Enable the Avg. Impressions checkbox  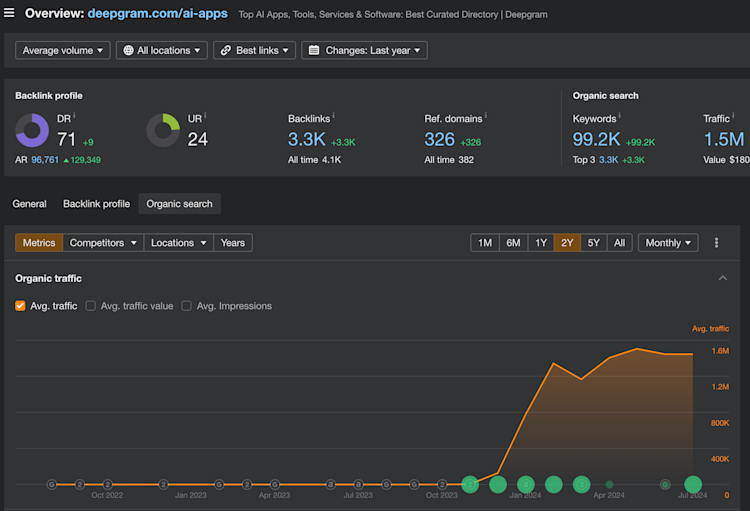coord(187,306)
